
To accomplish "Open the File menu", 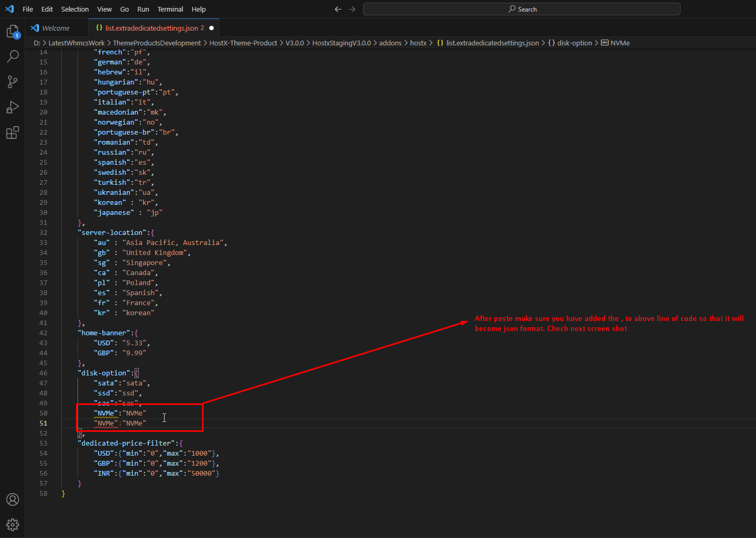I will (x=28, y=9).
